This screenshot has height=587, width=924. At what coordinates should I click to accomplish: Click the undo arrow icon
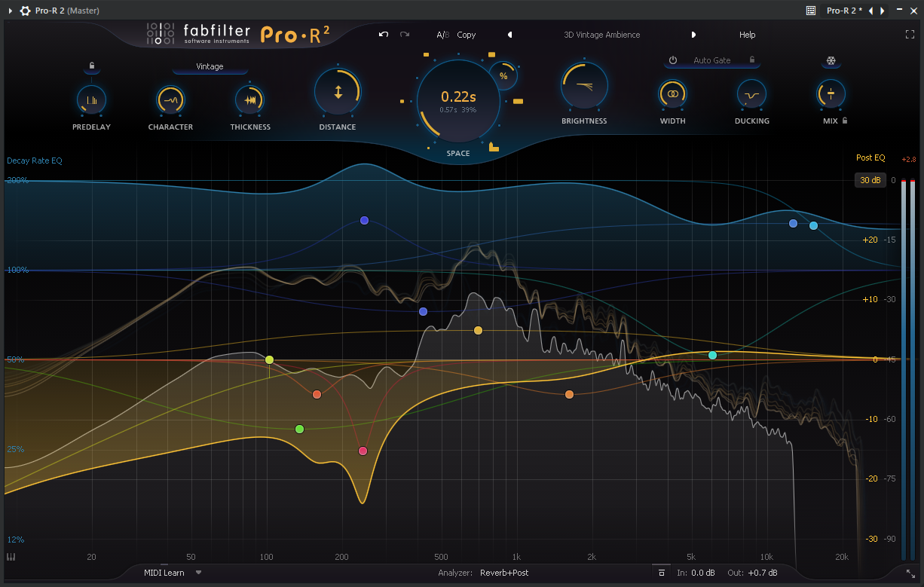tap(384, 35)
